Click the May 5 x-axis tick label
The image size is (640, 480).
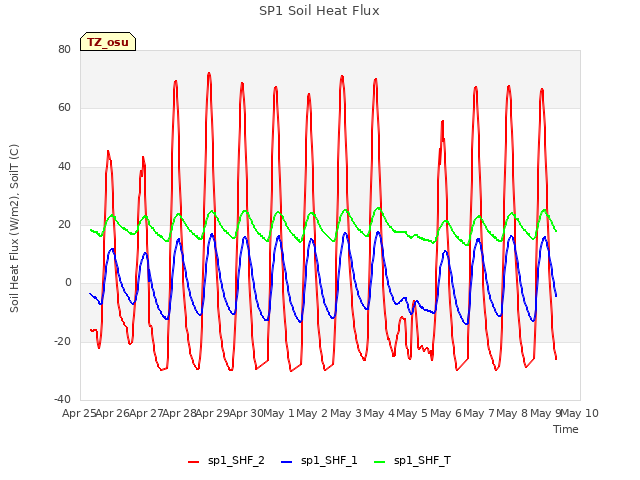coord(412,413)
